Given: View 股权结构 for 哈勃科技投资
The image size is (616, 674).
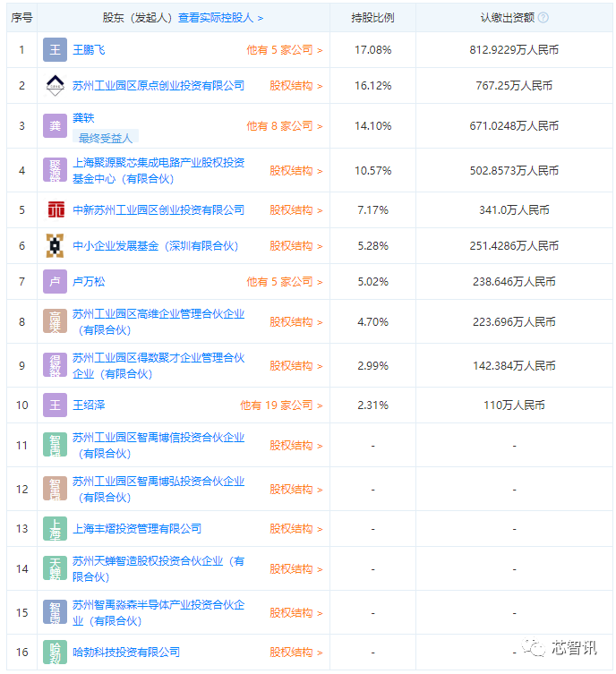Looking at the screenshot, I should [x=296, y=653].
